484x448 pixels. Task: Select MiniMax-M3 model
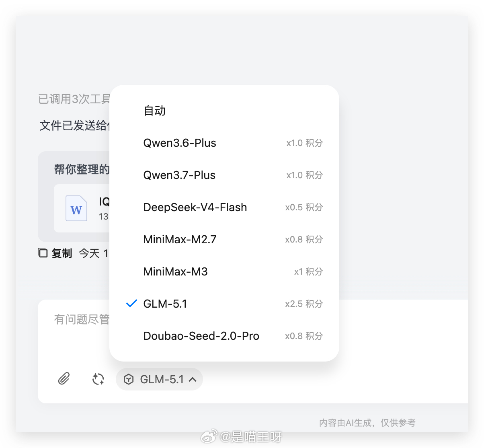coord(224,271)
